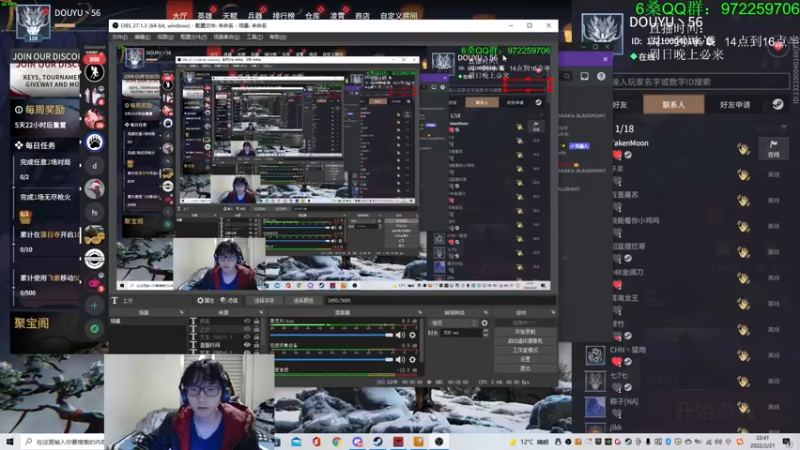Click the red heart icon beside profile
Viewport: 800px width, 450px height.
coord(778,47)
